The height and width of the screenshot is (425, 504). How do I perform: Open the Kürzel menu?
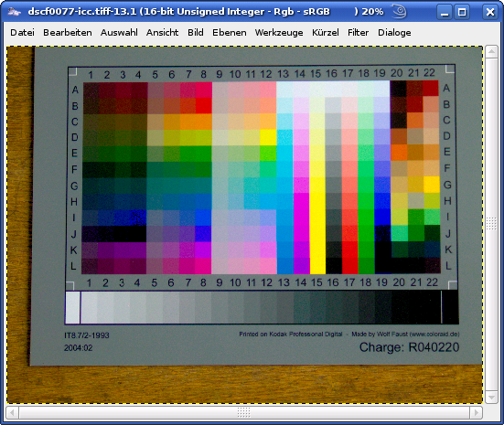(326, 32)
